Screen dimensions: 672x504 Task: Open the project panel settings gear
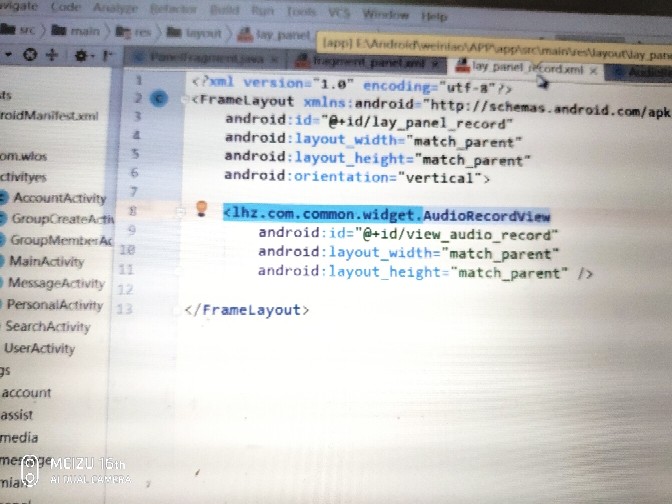82,55
